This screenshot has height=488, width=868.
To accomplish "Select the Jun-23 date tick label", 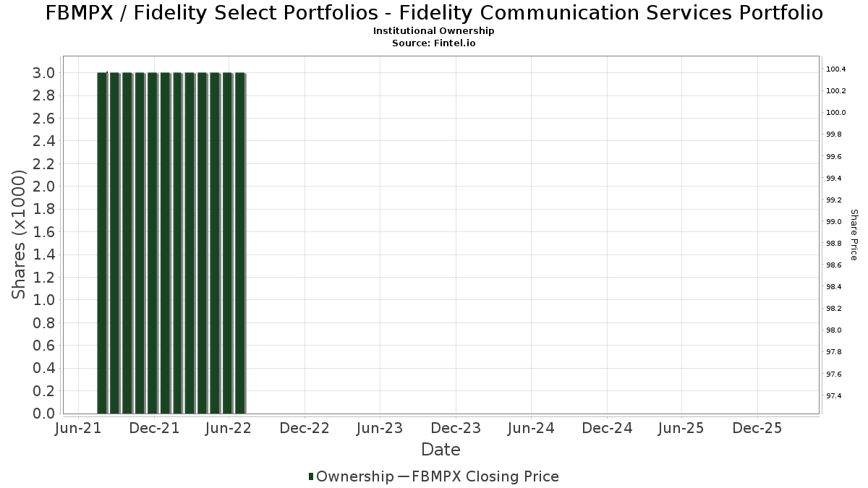I will click(380, 428).
